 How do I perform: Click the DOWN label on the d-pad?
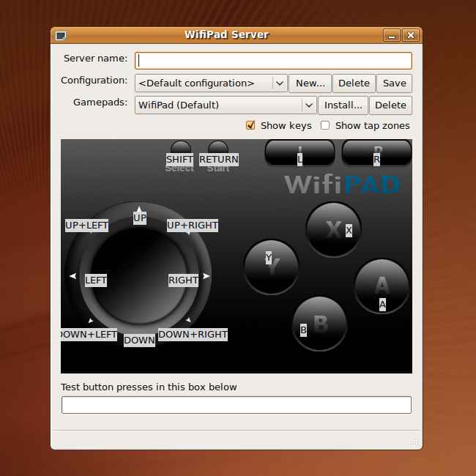139,341
